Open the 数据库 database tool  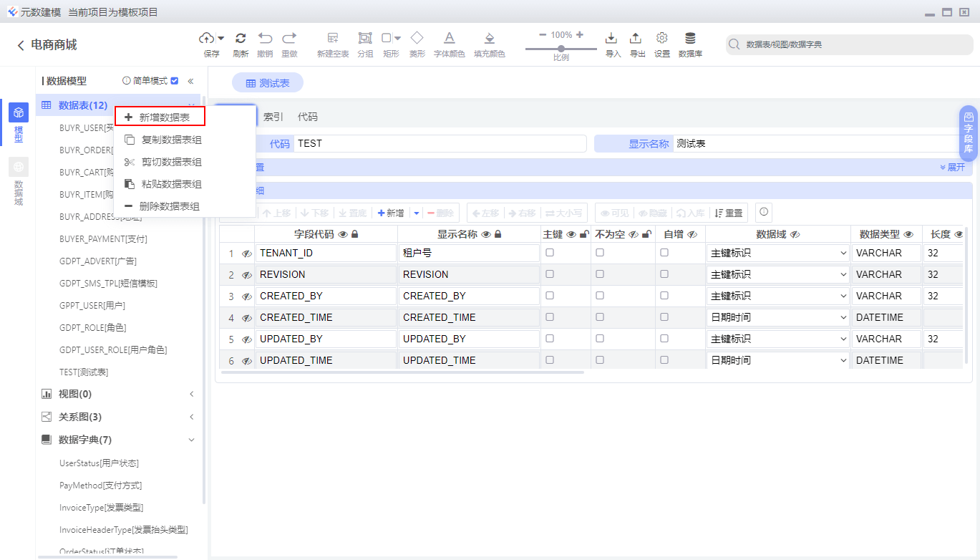pyautogui.click(x=690, y=38)
